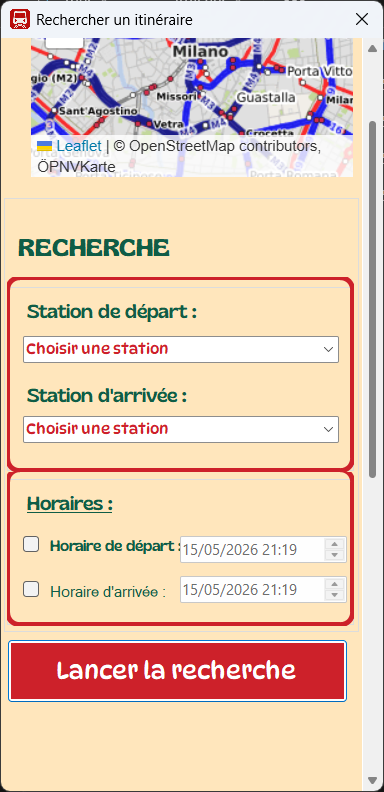Open the Station de départ dropdown
This screenshot has height=792, width=384.
click(181, 349)
